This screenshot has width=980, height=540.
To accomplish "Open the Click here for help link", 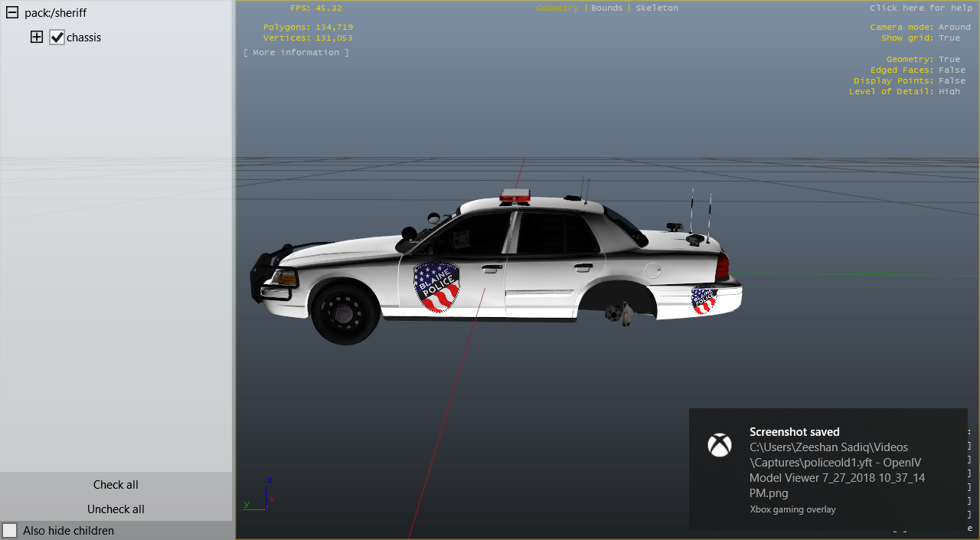I will (x=920, y=8).
